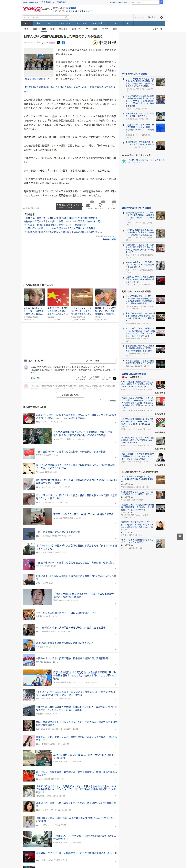The width and height of the screenshot is (186, 868).
Task: Open the article's 377 comments count icon
Action: point(45,43)
